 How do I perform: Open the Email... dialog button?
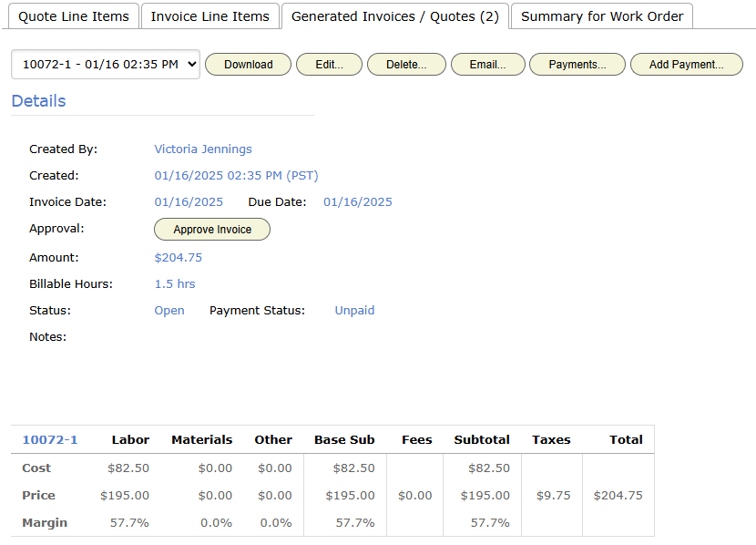488,65
